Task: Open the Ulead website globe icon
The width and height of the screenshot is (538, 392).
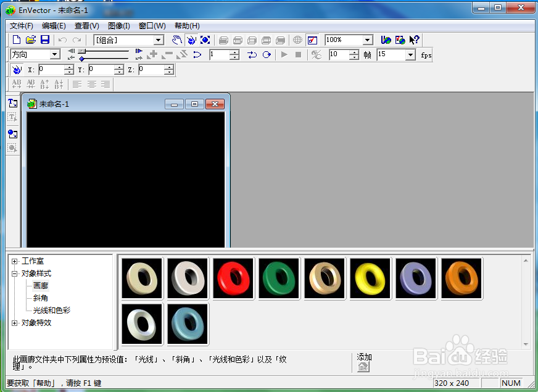Action: (x=386, y=40)
